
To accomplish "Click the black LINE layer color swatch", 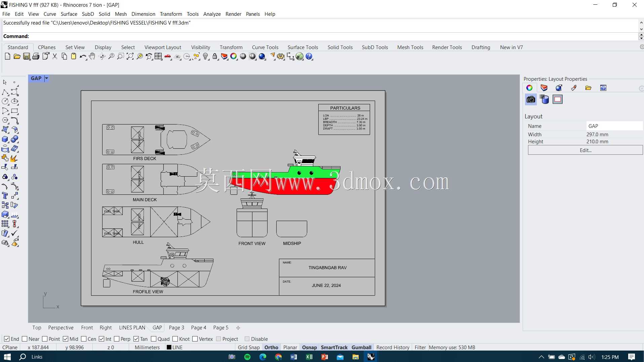I will 169,348.
